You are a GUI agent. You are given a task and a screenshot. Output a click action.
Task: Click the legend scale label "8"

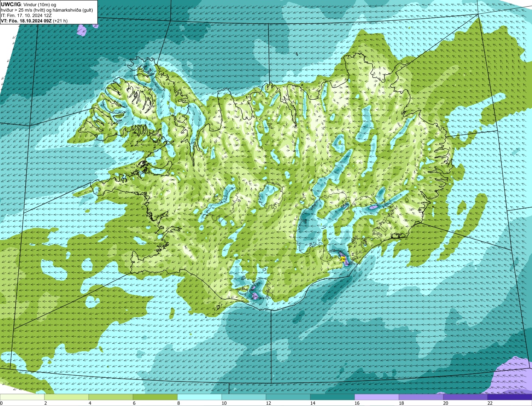(179, 403)
